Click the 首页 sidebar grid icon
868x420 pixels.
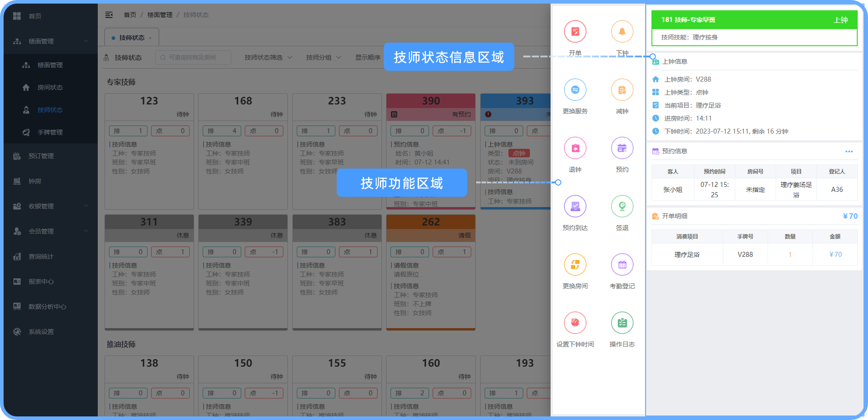click(x=17, y=16)
